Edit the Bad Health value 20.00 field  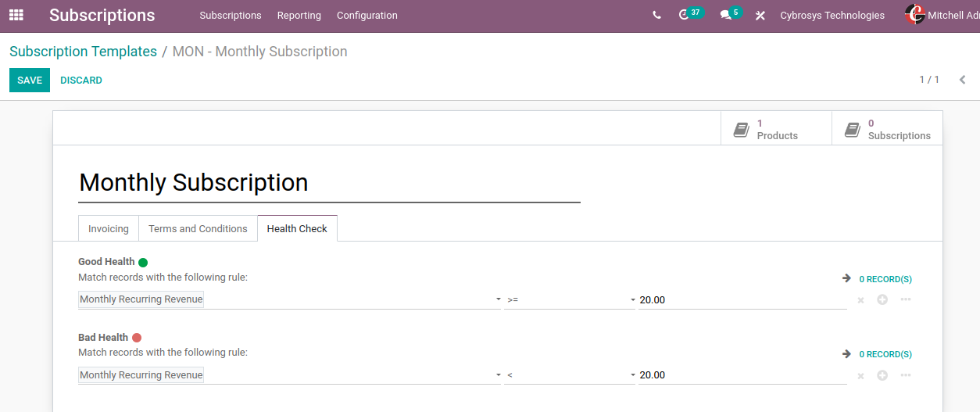[742, 375]
